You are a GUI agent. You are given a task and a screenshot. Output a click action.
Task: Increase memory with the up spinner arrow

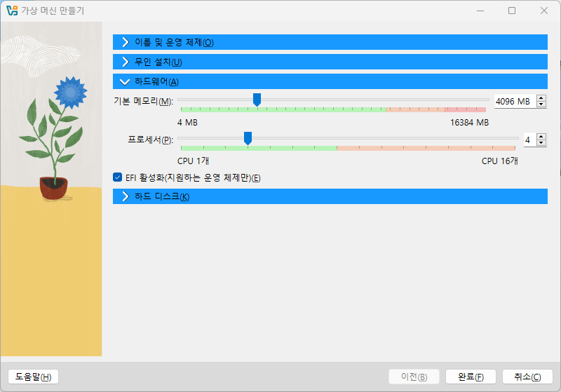click(541, 98)
